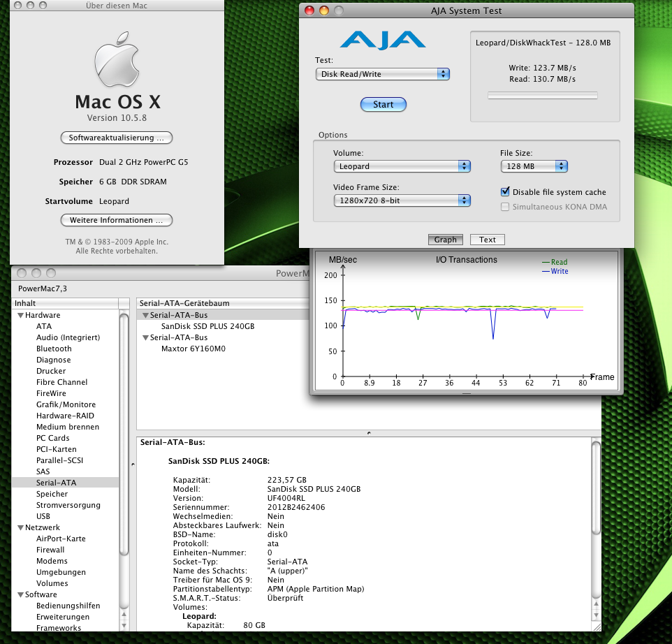Image resolution: width=672 pixels, height=644 pixels.
Task: Click the Apple logo in Über diesen Mac
Action: [x=117, y=59]
